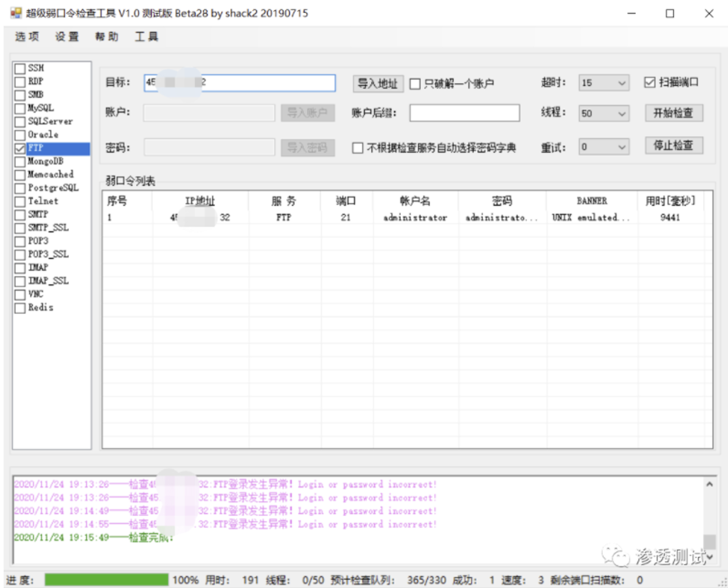The image size is (728, 588).
Task: Click the 导入地址 button
Action: (x=378, y=84)
